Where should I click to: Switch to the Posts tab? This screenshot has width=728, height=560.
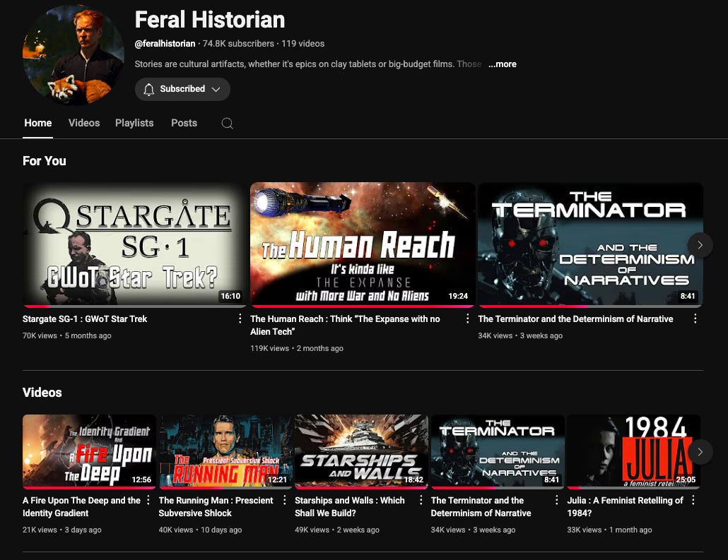click(x=184, y=123)
